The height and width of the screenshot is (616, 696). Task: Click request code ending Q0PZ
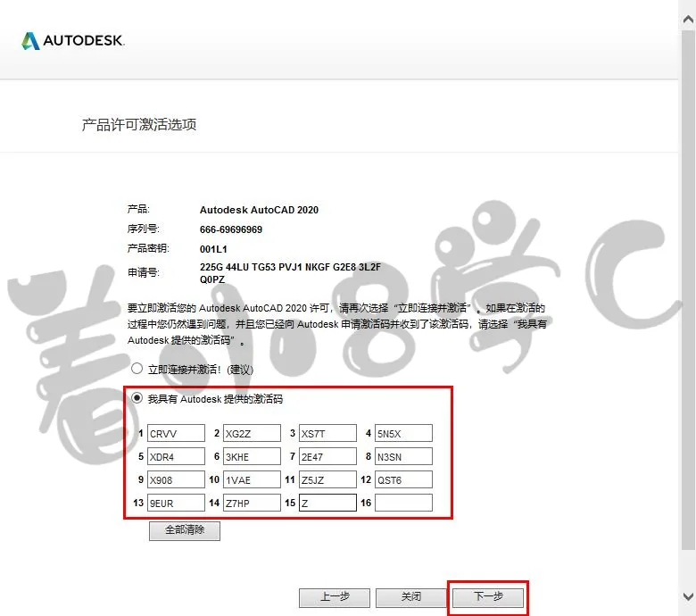click(212, 279)
